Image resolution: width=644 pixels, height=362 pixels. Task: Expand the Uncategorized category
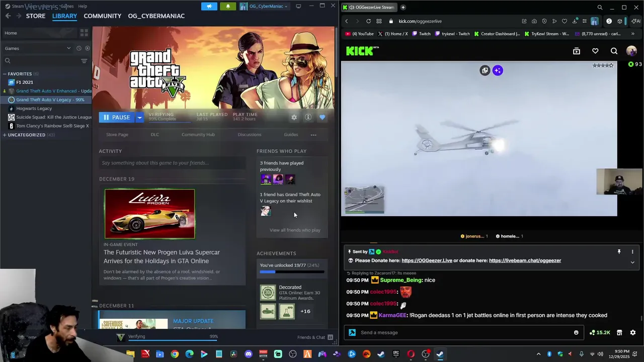pyautogui.click(x=5, y=135)
